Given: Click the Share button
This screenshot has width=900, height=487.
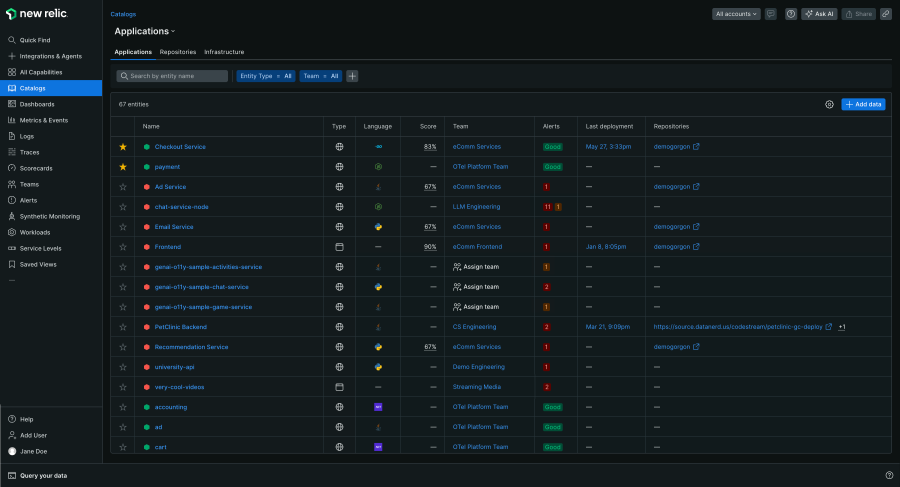Looking at the screenshot, I should coord(859,14).
